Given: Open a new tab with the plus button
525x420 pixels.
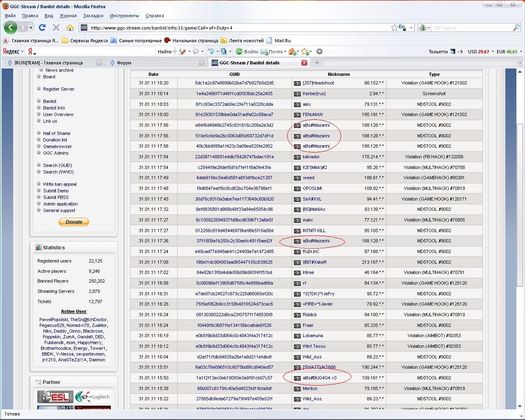Looking at the screenshot, I should (x=317, y=63).
